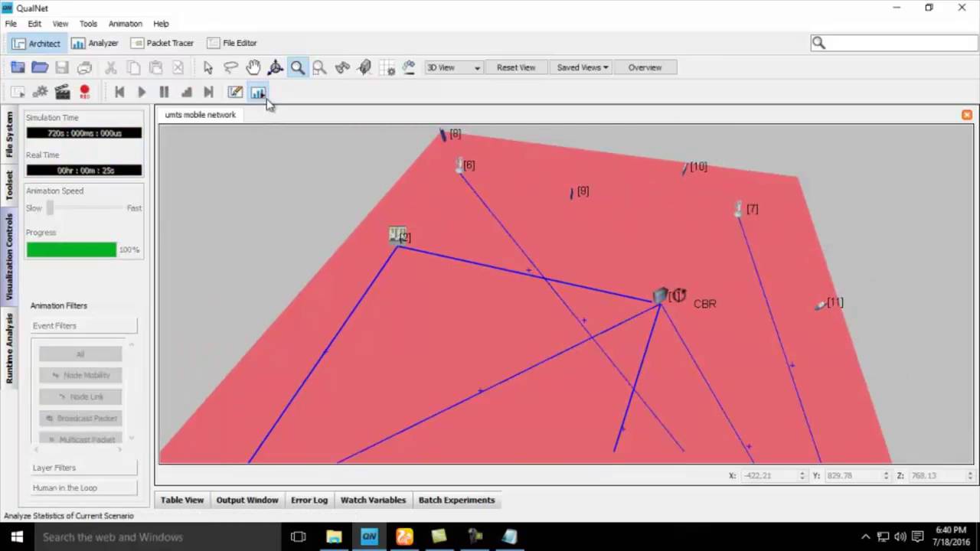Click the Delete icon in the toolbar
The image size is (980, 551).
coord(178,67)
